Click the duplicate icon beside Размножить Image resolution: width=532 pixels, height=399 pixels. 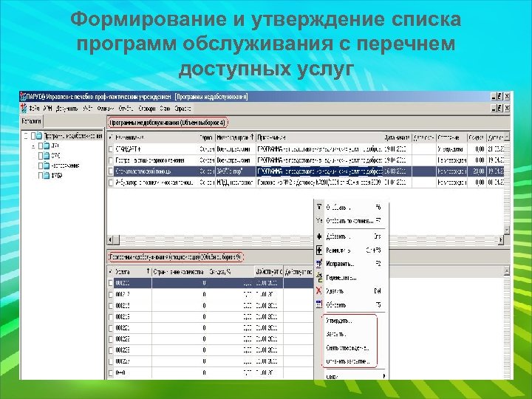(x=319, y=250)
